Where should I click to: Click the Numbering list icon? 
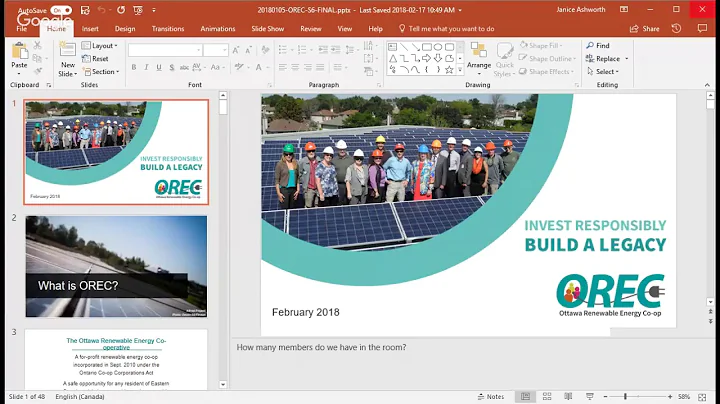point(304,49)
